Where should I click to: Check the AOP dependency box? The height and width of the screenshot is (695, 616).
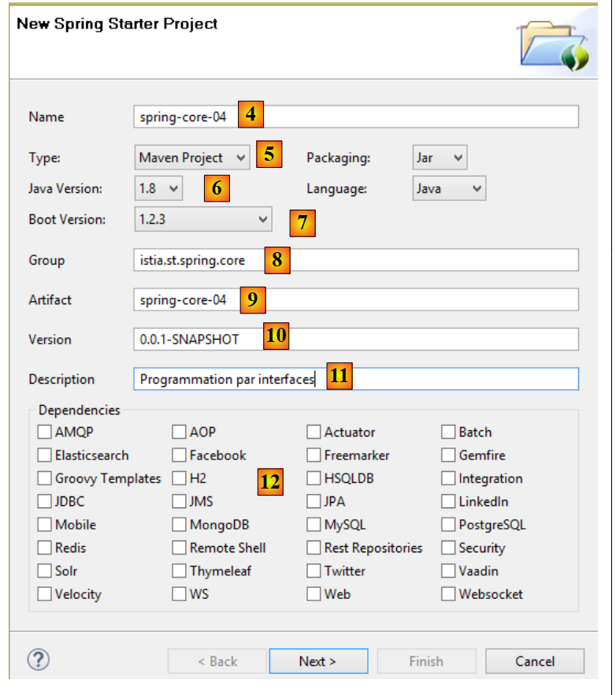pos(180,432)
